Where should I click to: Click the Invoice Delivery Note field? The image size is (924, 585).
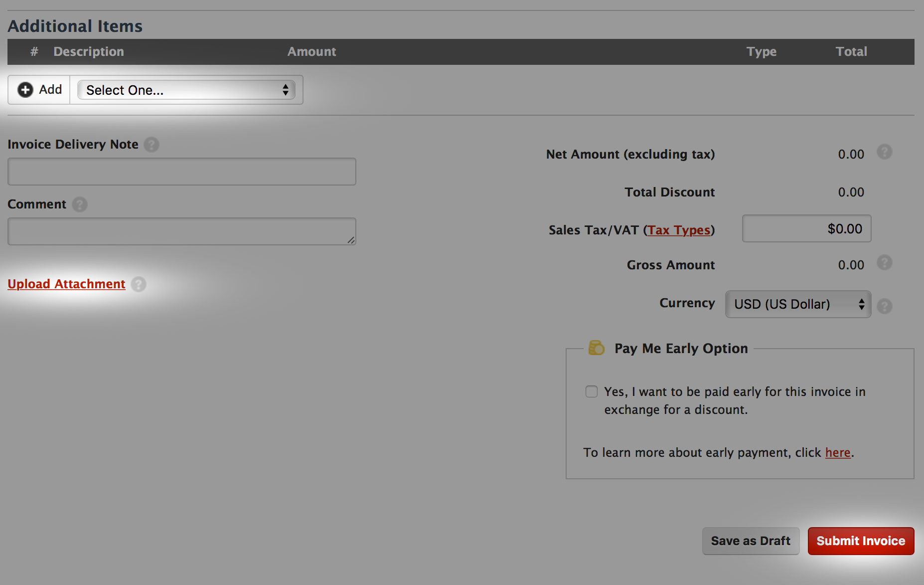point(181,172)
